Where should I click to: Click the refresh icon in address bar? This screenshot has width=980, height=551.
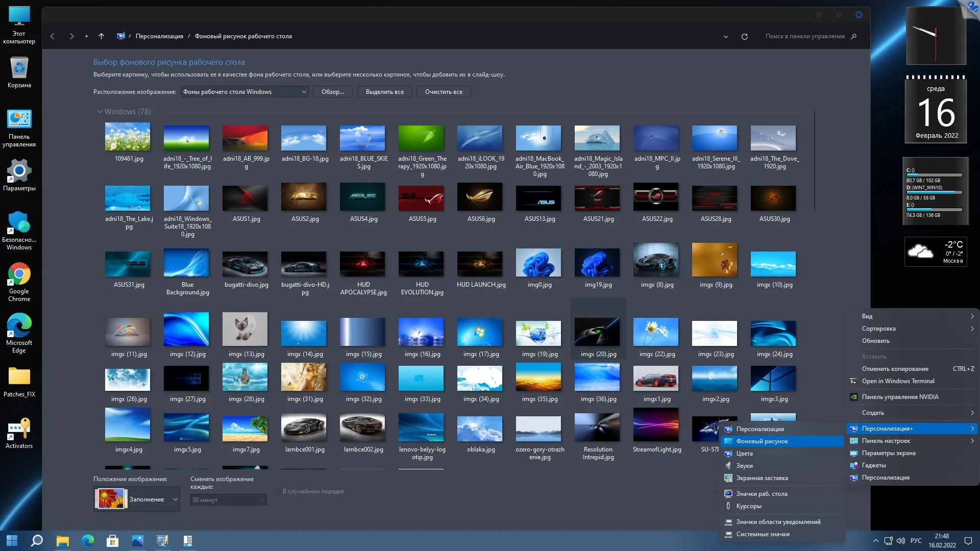(x=745, y=36)
